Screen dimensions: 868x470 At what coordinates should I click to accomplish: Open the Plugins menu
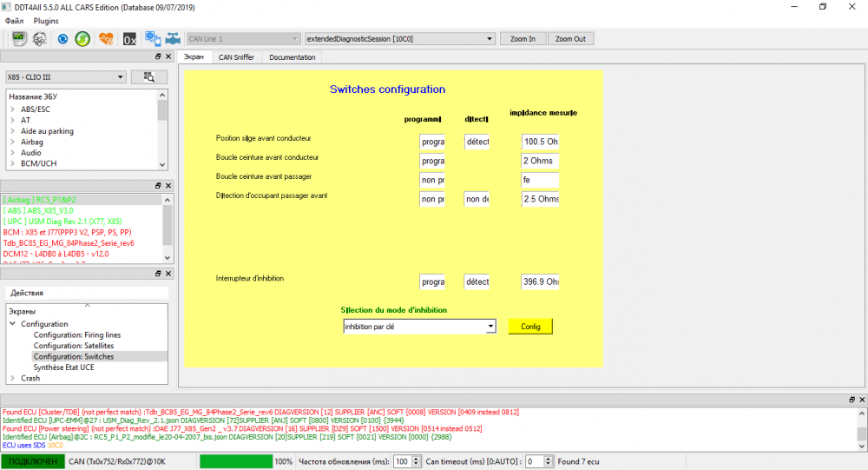pos(46,21)
